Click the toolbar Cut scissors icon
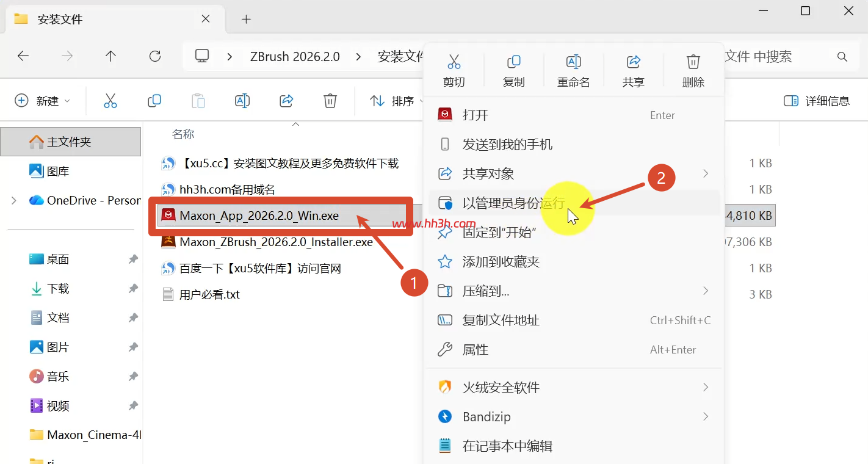The width and height of the screenshot is (868, 464). click(110, 101)
